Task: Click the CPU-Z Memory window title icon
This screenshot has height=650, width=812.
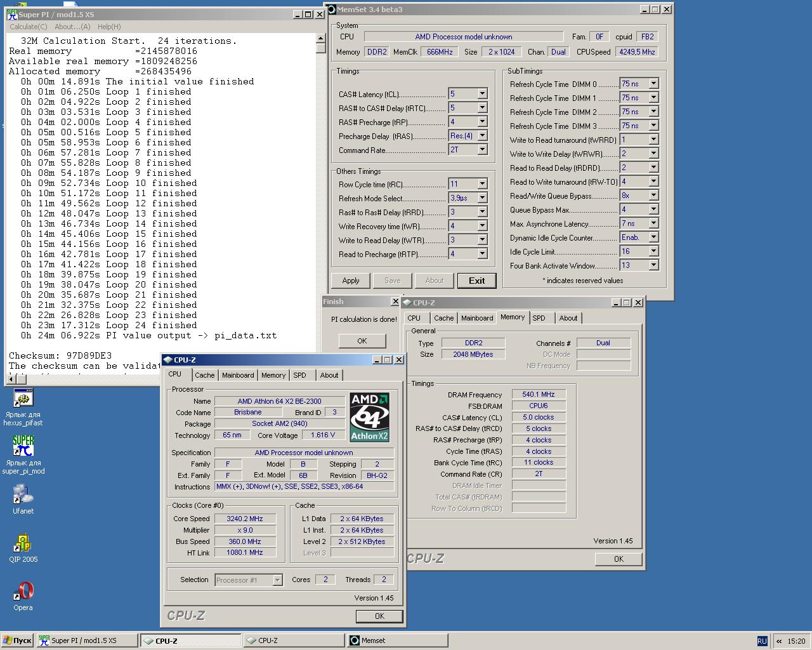Action: click(x=407, y=303)
